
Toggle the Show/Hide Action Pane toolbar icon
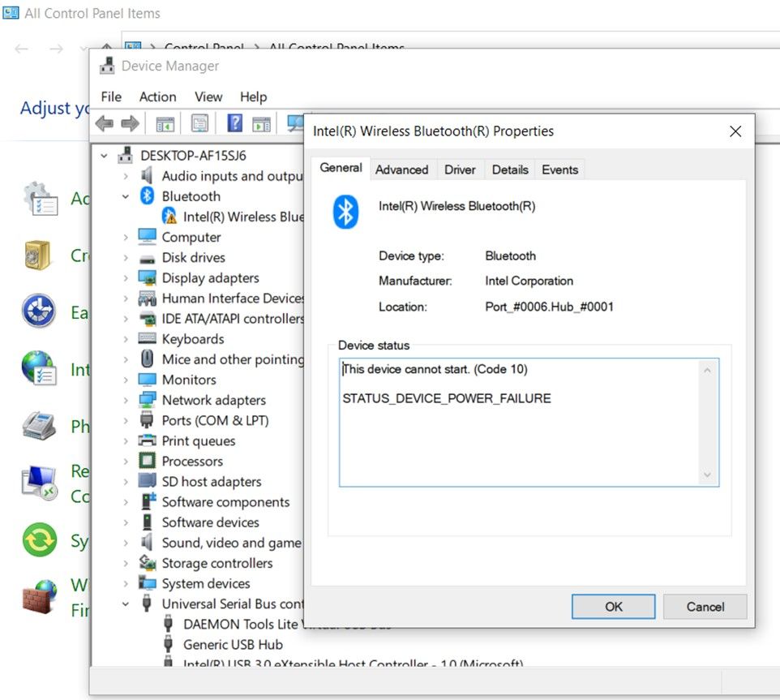[262, 123]
